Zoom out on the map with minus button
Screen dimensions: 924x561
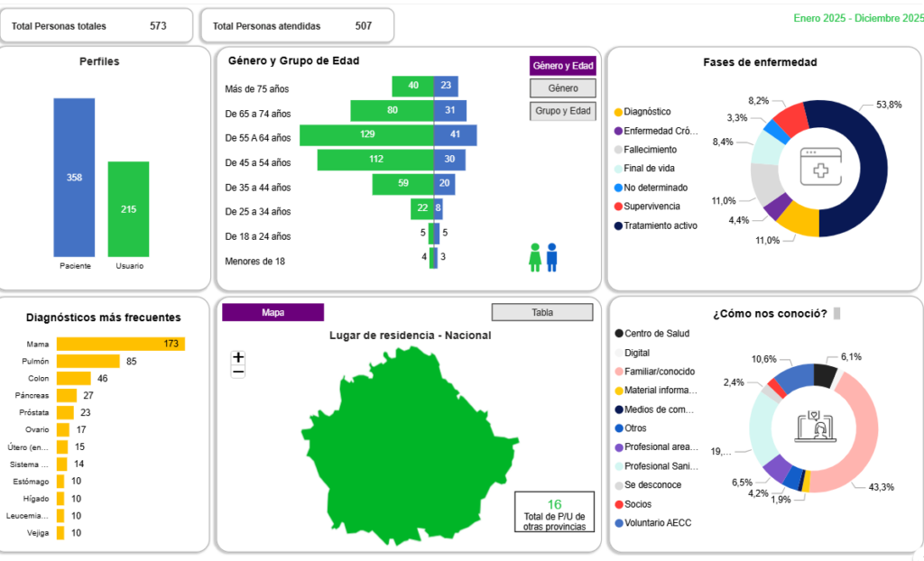238,372
